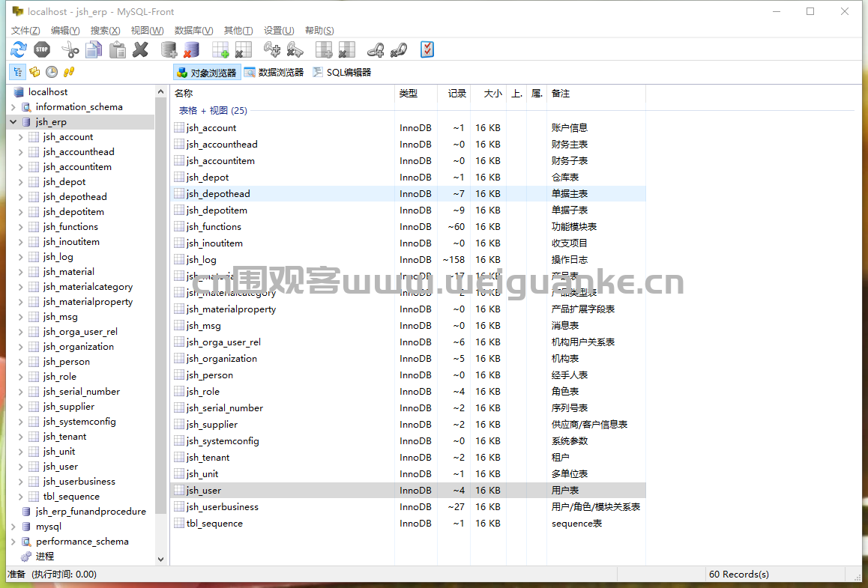Sort by 名称 column header
This screenshot has width=868, height=588.
(283, 94)
